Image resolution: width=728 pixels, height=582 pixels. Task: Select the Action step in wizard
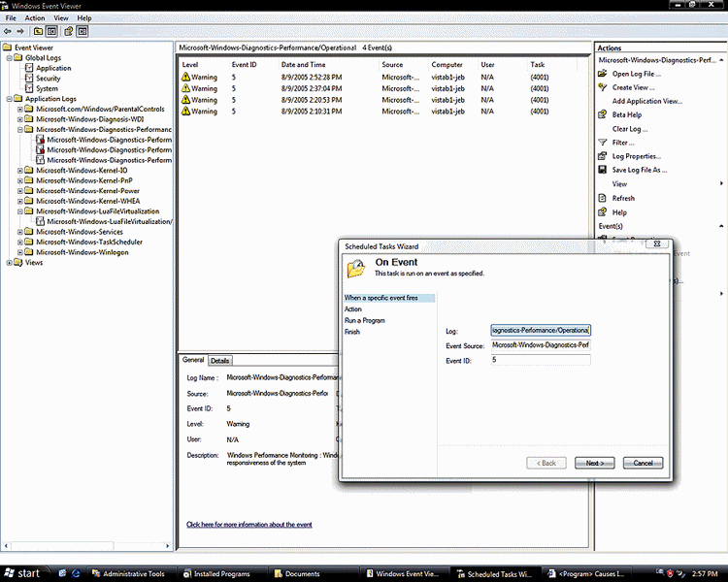coord(353,309)
